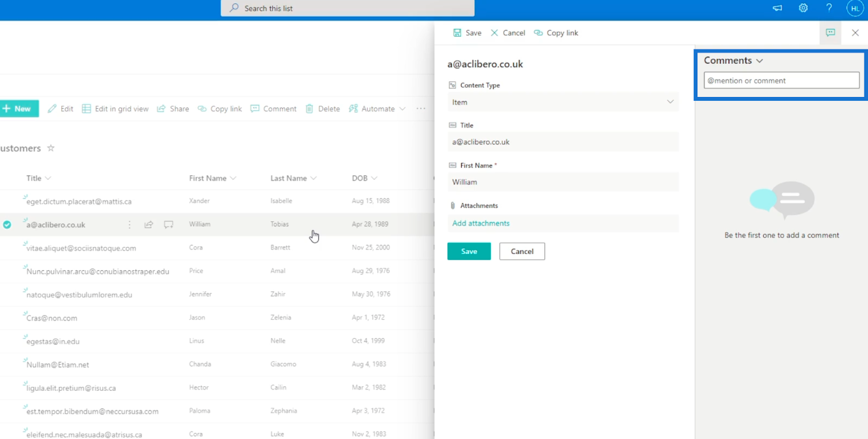The image size is (868, 439).
Task: Click comment icon on a@aclibero.co.uk row
Action: click(169, 225)
